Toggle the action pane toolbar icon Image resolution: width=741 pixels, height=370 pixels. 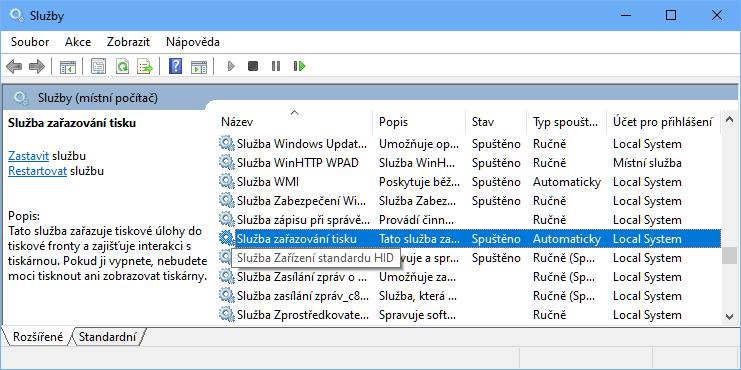click(x=199, y=67)
